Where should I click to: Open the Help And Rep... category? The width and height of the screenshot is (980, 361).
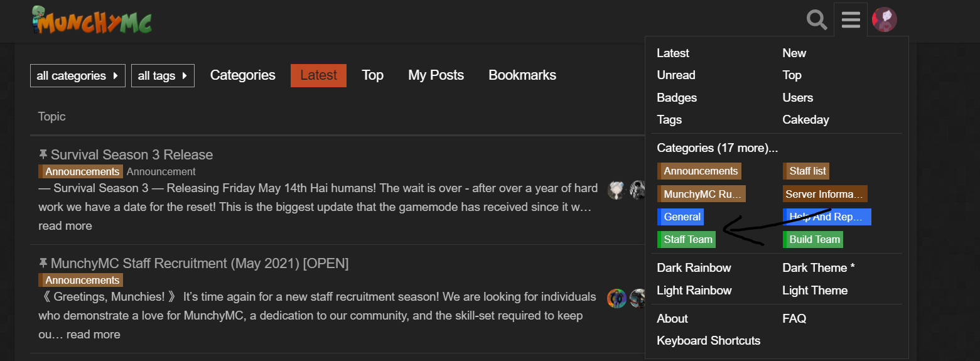tap(827, 217)
